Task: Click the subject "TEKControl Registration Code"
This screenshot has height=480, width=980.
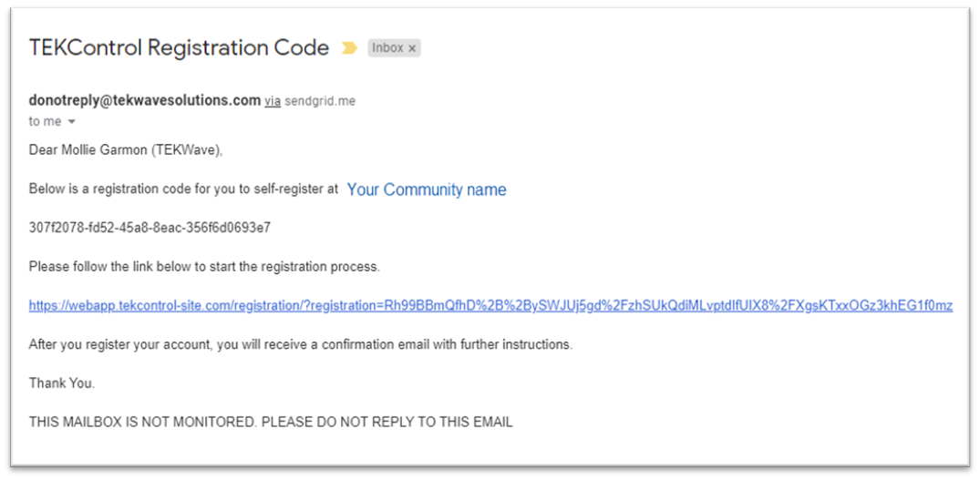Action: point(179,48)
